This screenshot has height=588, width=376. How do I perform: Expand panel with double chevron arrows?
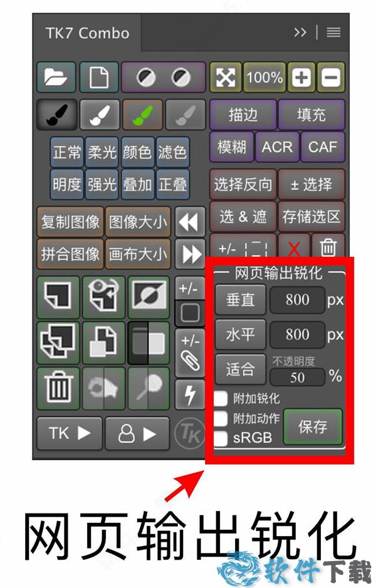(300, 33)
